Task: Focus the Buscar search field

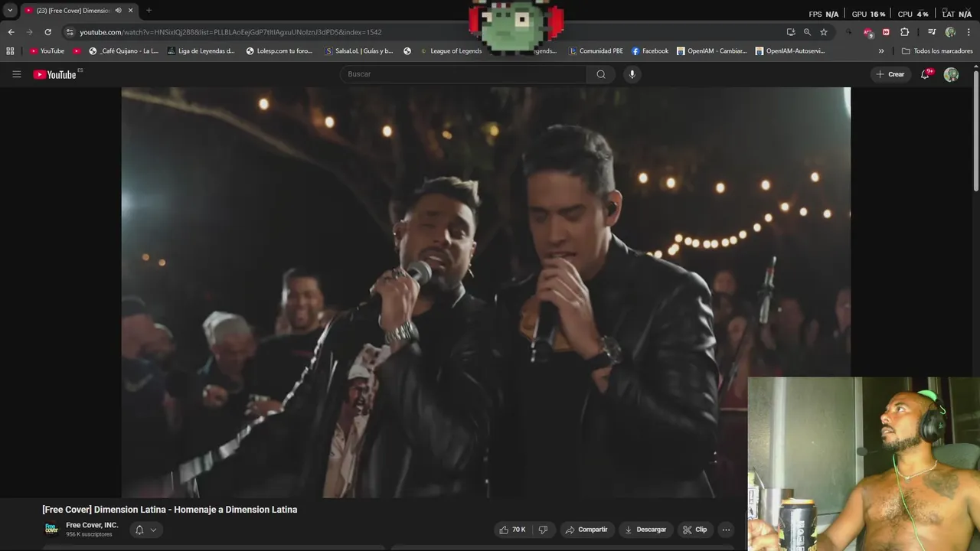Action: tap(463, 74)
